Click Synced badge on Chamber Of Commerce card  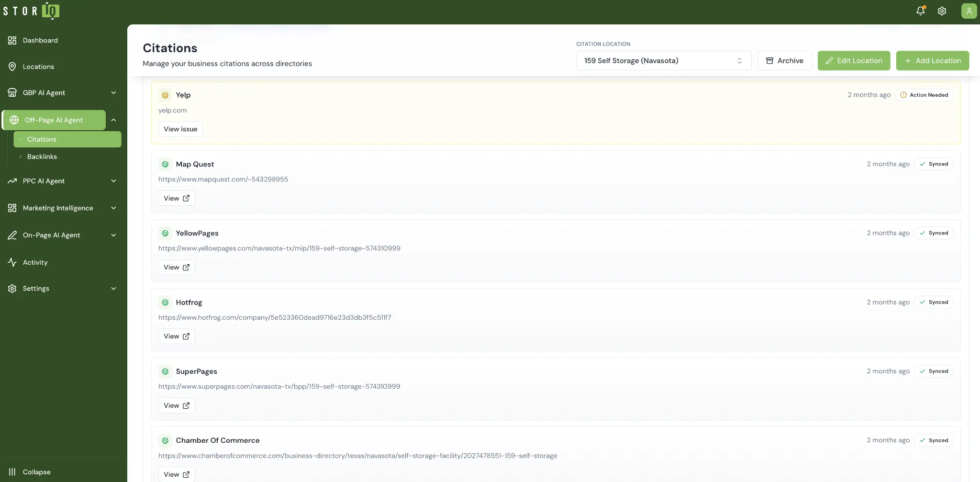click(x=934, y=440)
